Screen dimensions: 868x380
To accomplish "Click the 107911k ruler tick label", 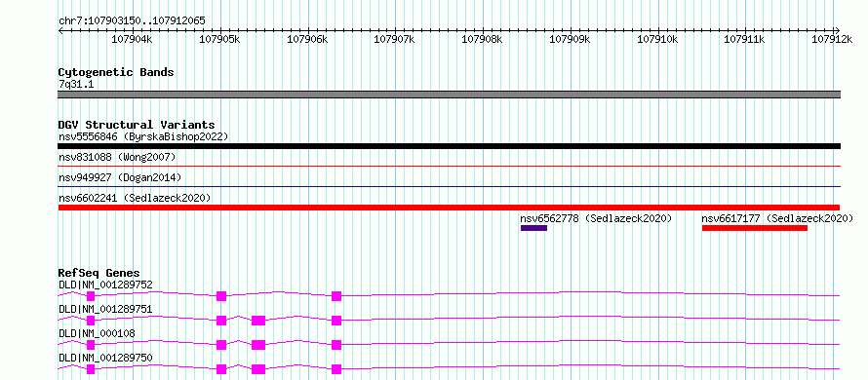I will 744,39.
